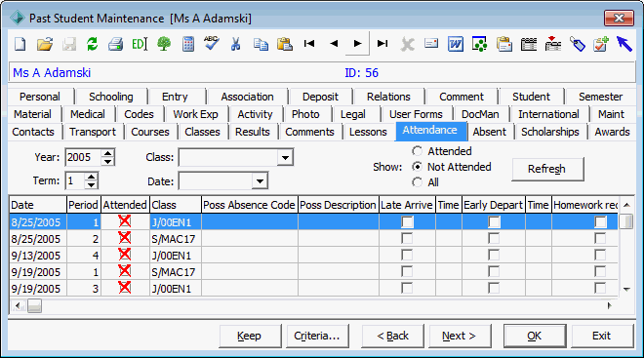644x358 pixels.
Task: Click the Exit button
Action: 602,336
